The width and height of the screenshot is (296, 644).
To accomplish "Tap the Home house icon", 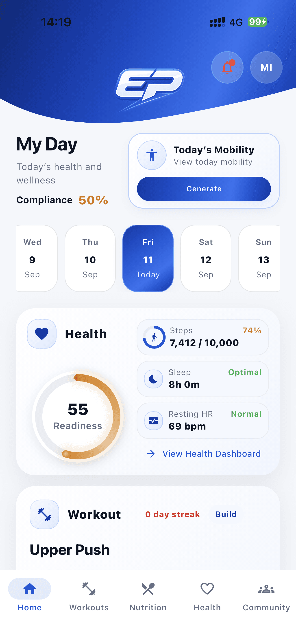I will pos(29,589).
